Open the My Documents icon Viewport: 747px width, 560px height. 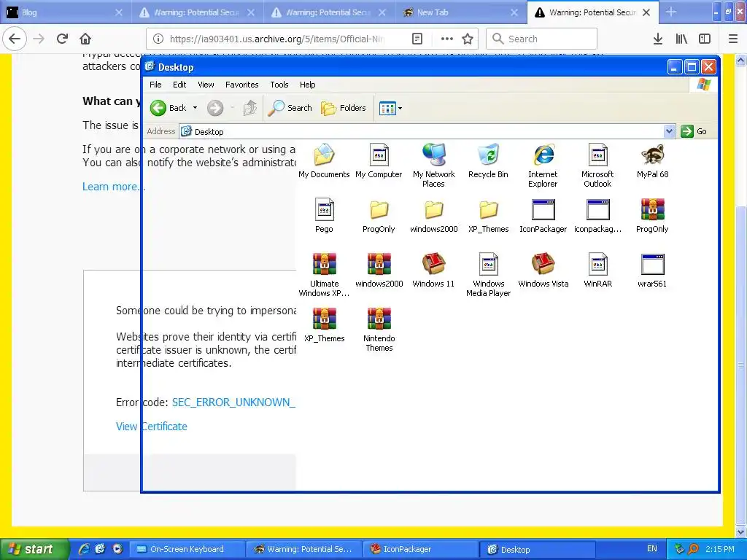coord(324,155)
